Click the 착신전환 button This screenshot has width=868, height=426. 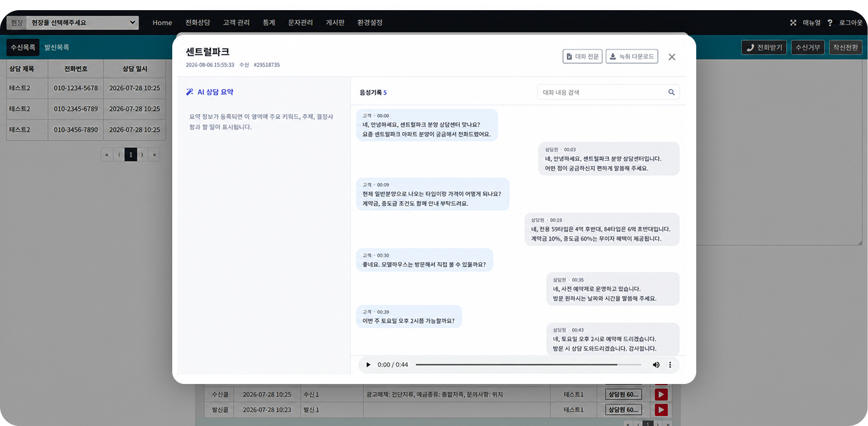click(x=846, y=47)
